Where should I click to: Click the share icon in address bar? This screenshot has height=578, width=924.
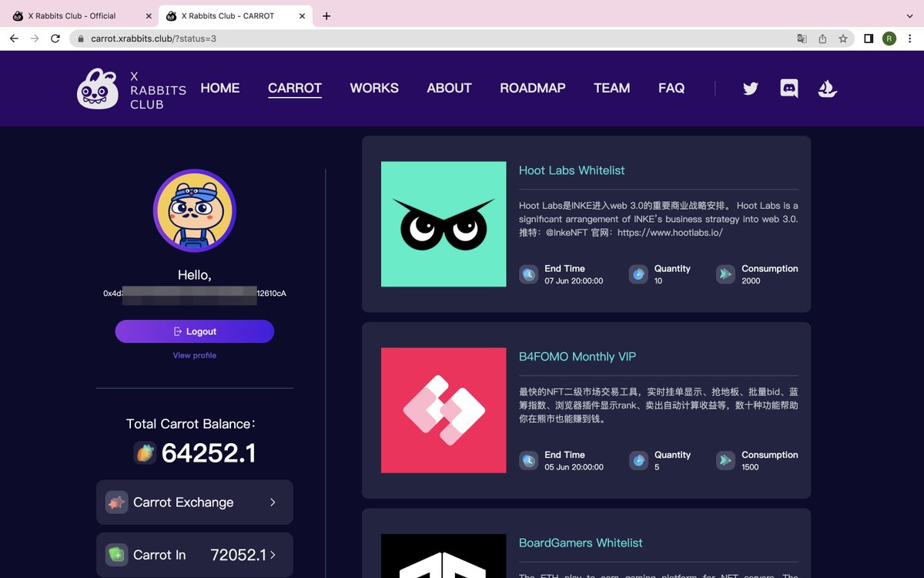coord(822,39)
